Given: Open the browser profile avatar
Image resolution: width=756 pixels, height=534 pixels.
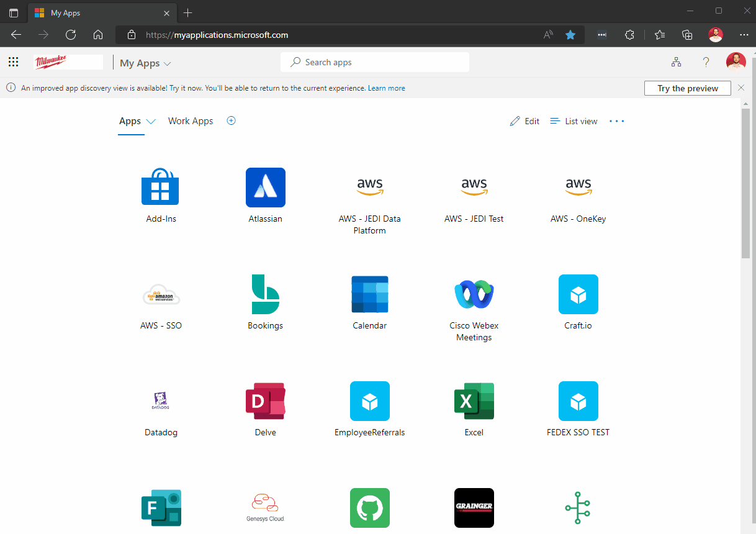Looking at the screenshot, I should coord(716,35).
